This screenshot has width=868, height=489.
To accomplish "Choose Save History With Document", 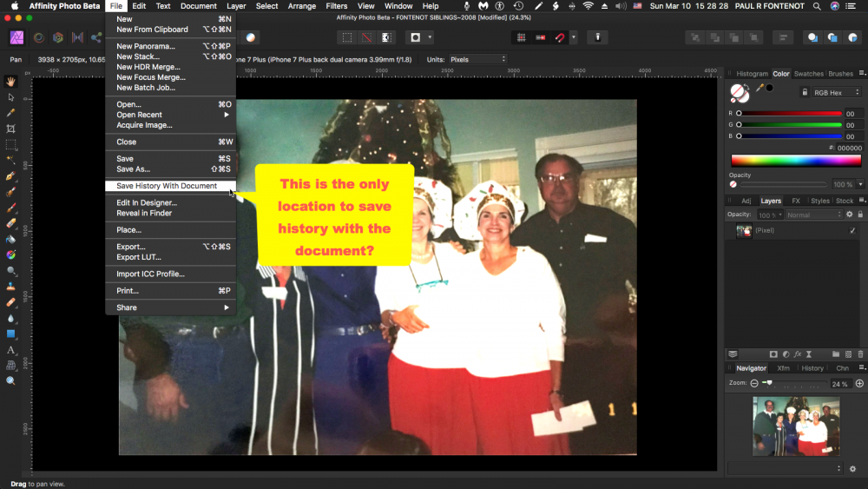I will pyautogui.click(x=167, y=186).
